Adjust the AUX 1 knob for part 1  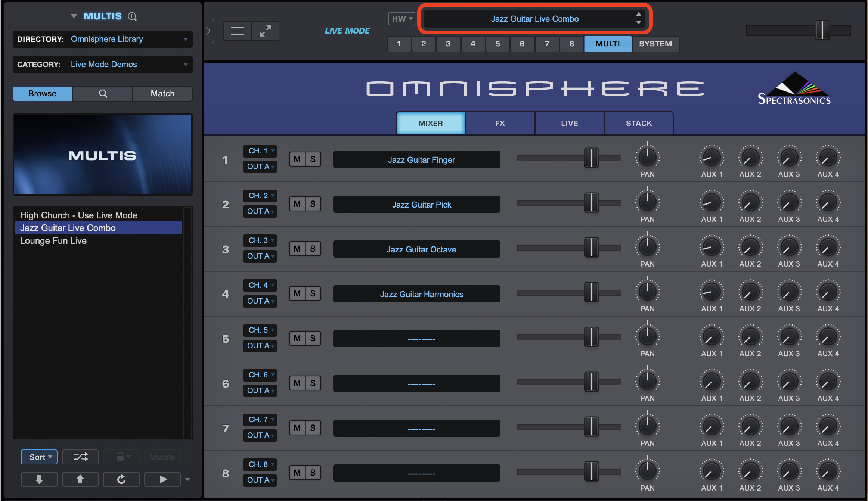[712, 157]
